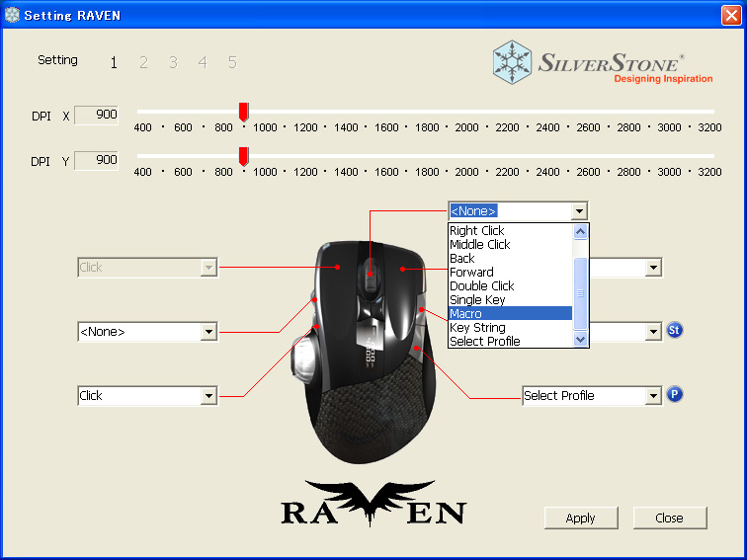Click the SilverStone snowflake logo

coord(512,62)
